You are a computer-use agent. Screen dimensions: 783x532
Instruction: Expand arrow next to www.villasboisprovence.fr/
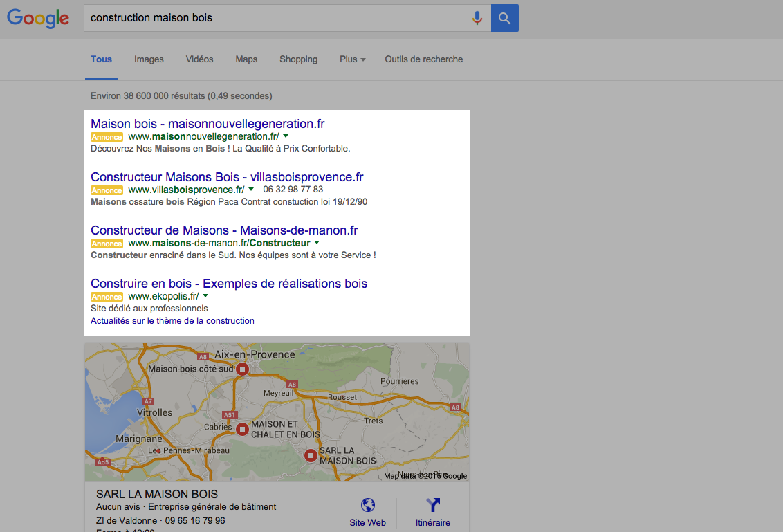pyautogui.click(x=251, y=190)
